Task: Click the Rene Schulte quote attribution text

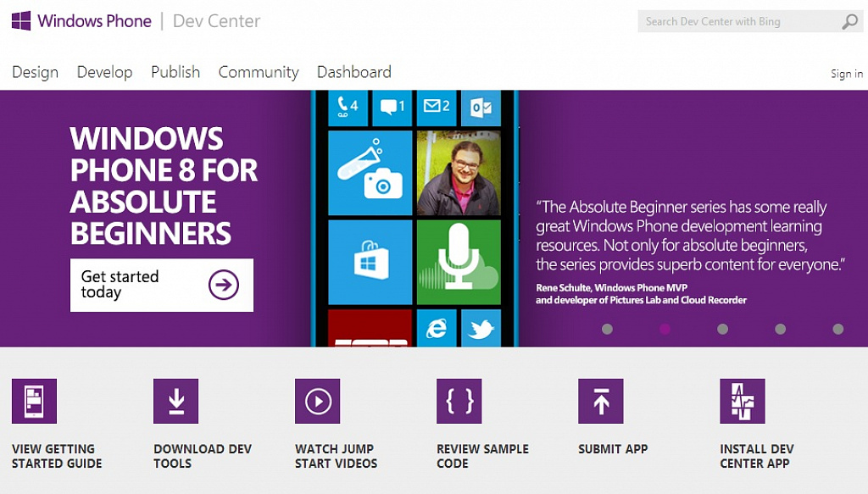Action: (x=641, y=294)
